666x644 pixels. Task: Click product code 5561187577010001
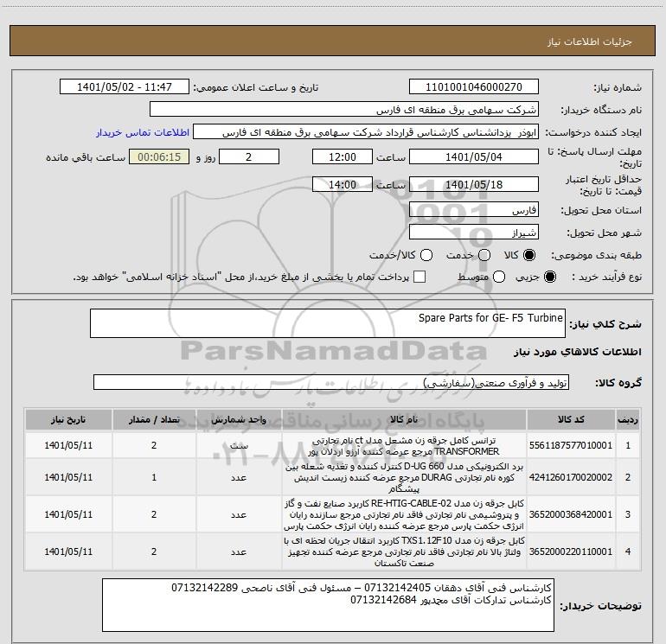(x=571, y=445)
